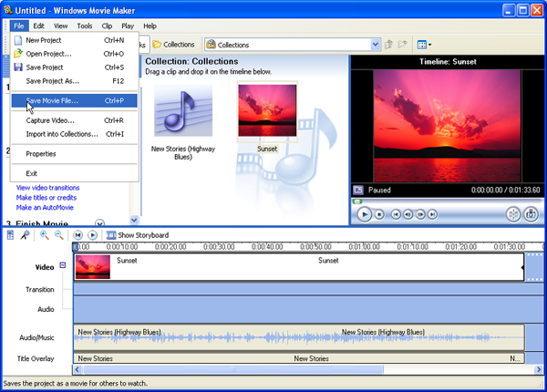Click the 0:01:00.00 timeline ruler mark
The image size is (547, 392).
point(364,247)
